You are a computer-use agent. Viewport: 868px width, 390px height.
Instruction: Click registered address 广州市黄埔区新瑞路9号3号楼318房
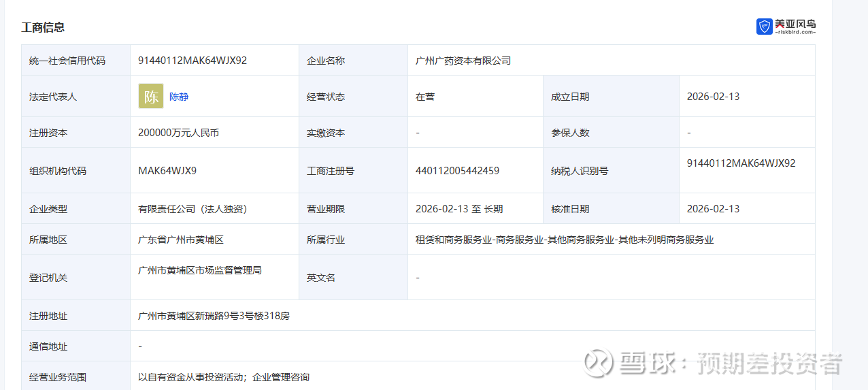point(214,316)
